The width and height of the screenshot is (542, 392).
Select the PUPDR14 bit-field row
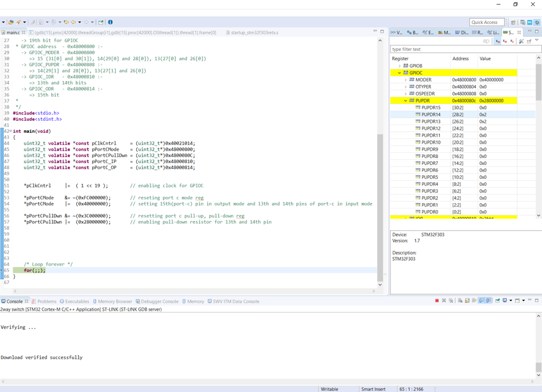(431, 114)
